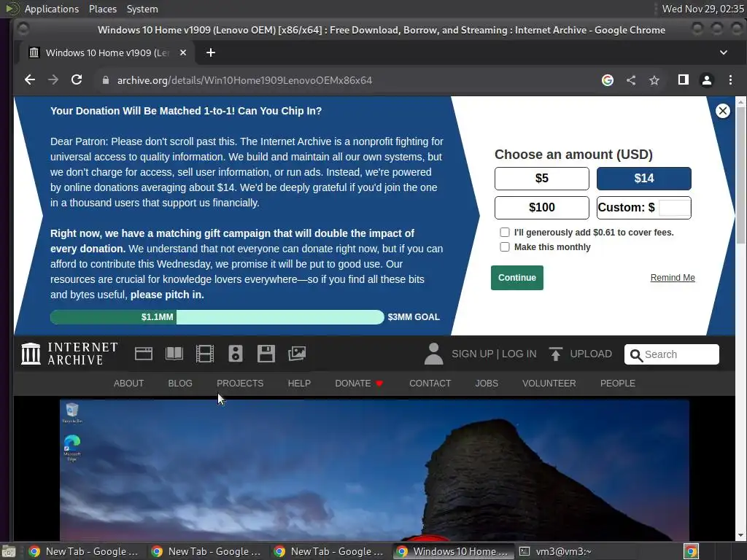The image size is (747, 560).
Task: Select the $5 donation amount
Action: (542, 179)
